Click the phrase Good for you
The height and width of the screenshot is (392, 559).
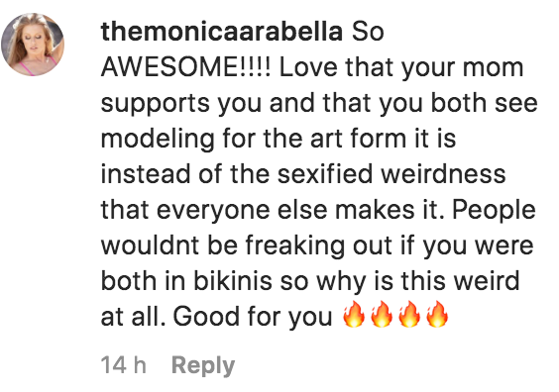253,317
